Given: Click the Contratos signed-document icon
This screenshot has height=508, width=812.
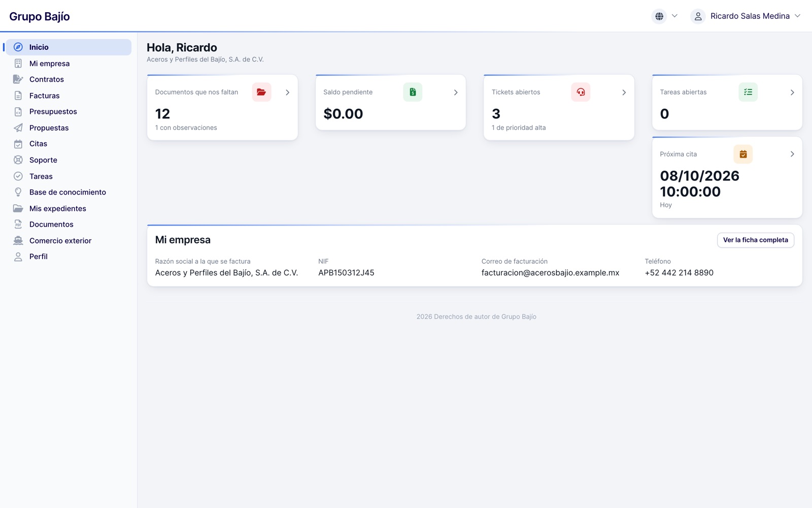Looking at the screenshot, I should [x=18, y=79].
